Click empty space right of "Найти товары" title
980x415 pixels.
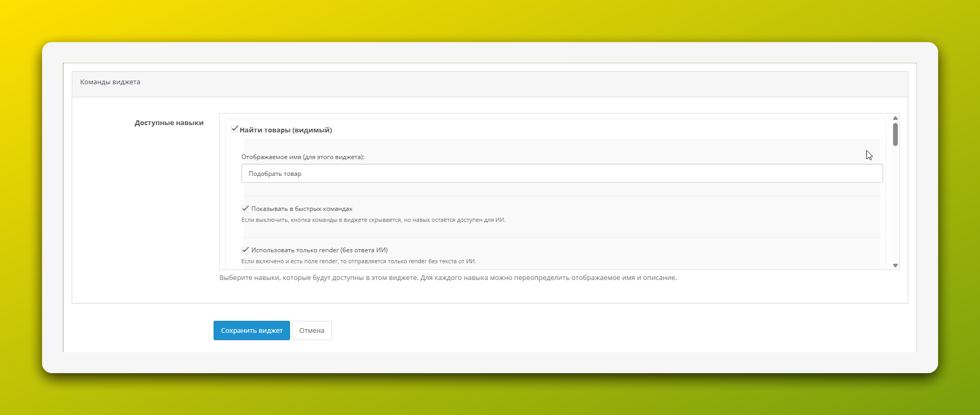[x=576, y=130]
